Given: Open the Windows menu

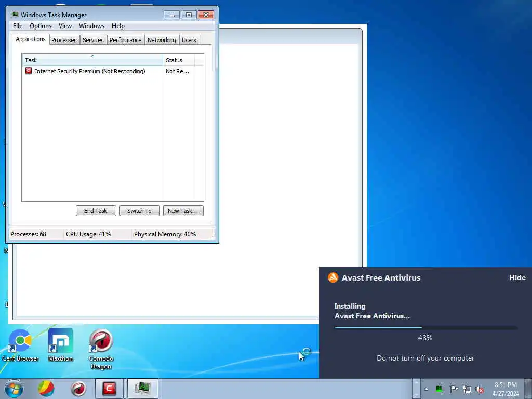Looking at the screenshot, I should coord(91,26).
